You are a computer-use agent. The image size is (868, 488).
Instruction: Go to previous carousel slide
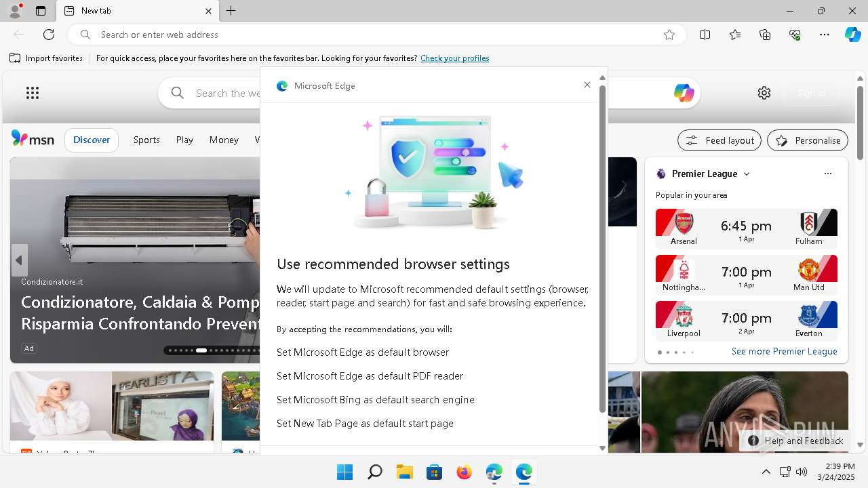pos(19,260)
